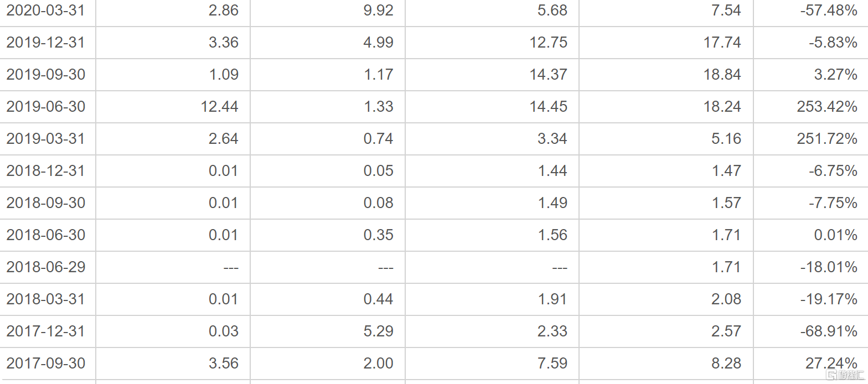868x384 pixels.
Task: Click the 5.29 value cell
Action: 379,331
